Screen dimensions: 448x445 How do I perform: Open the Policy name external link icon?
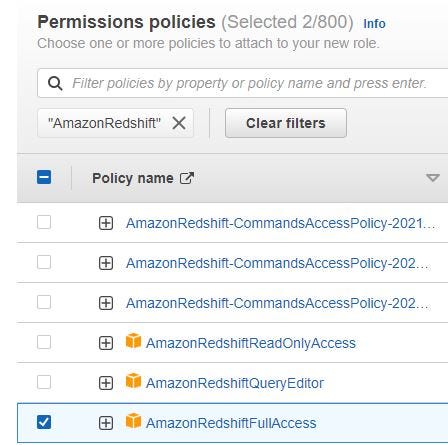coord(187,178)
